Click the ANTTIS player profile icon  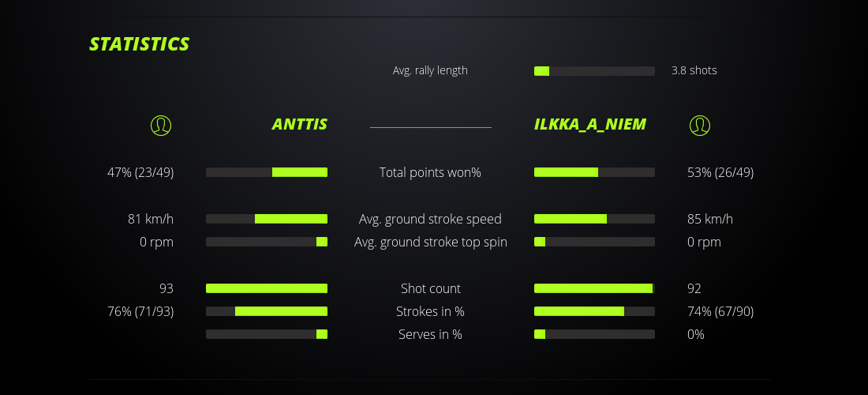tap(161, 125)
